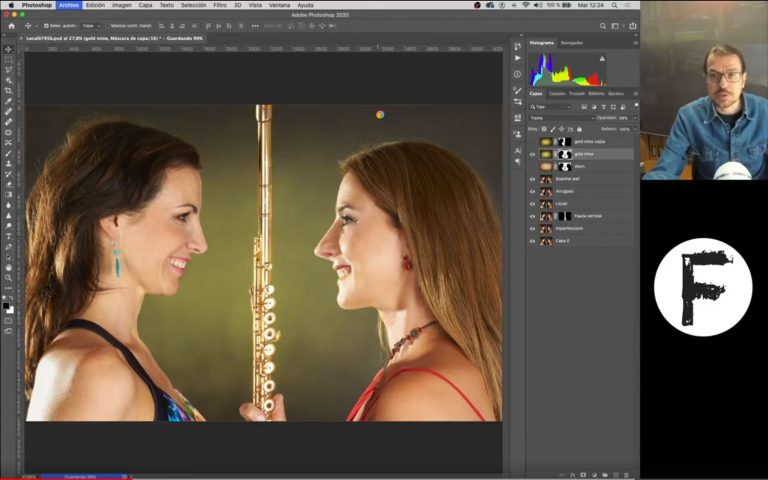
Task: Open the more options ellipsis in options bar
Action: pos(255,26)
